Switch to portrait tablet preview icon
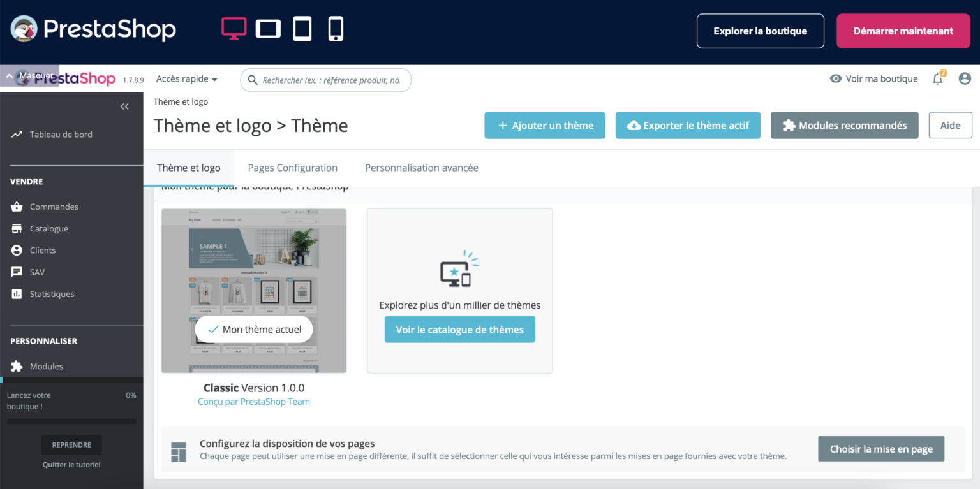 tap(302, 29)
